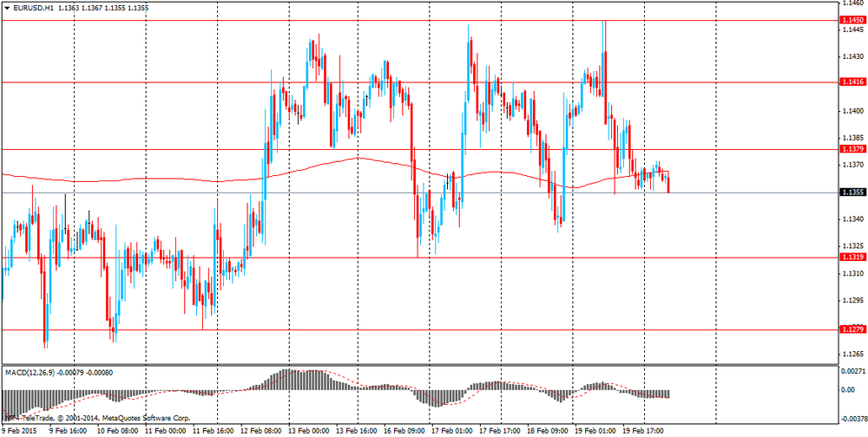
Task: Click the 13 Feb 00:00 time label
Action: point(308,429)
